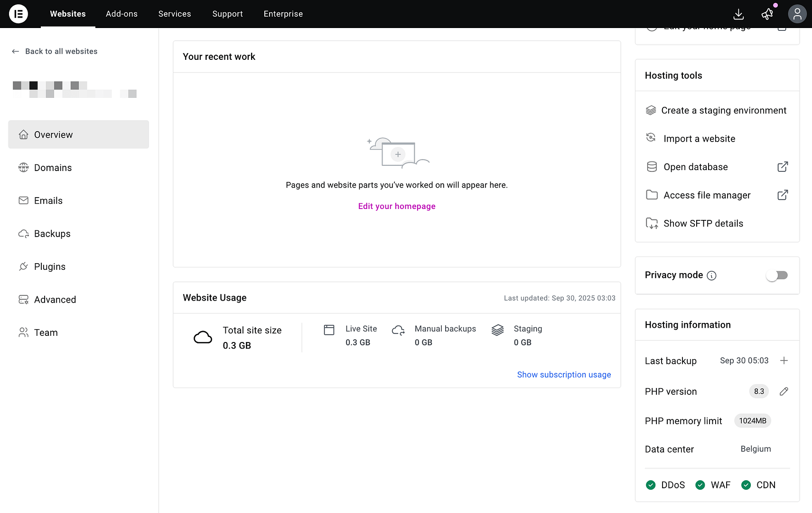
Task: Click external link icon for Access file manager
Action: 783,195
